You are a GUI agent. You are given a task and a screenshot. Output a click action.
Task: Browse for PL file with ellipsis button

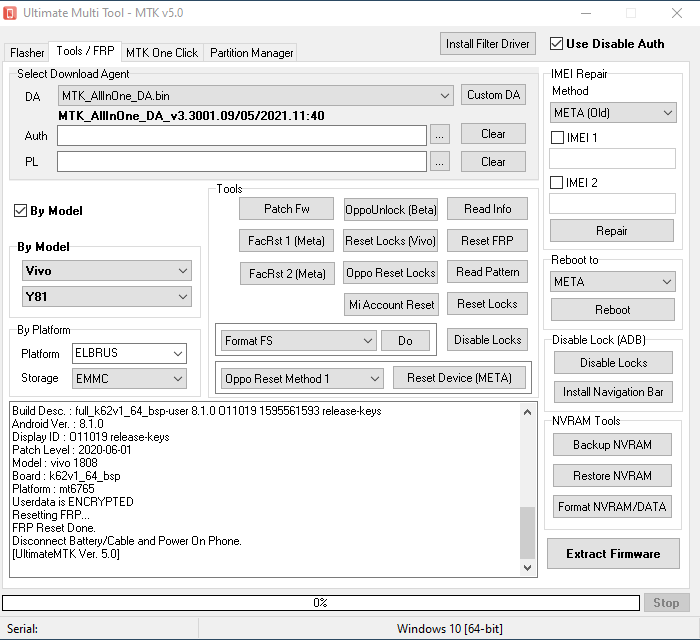coord(440,162)
